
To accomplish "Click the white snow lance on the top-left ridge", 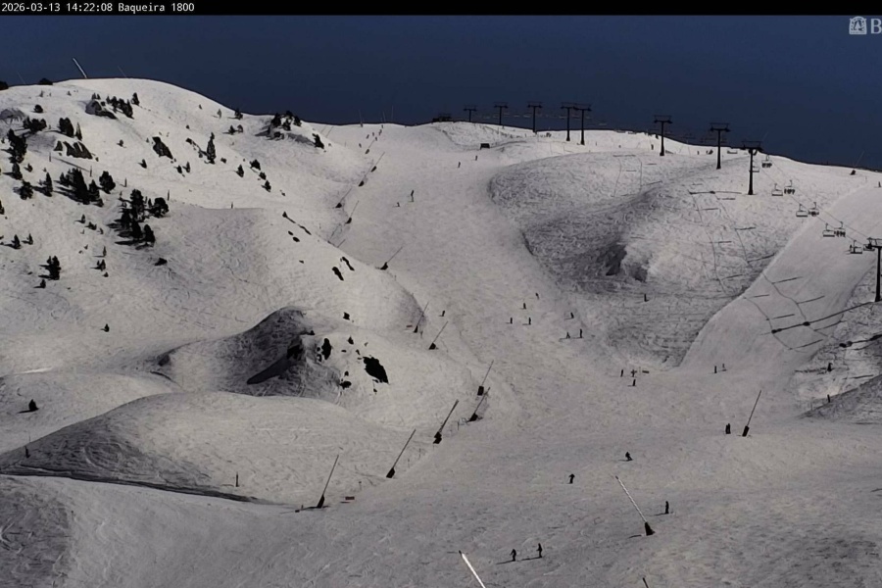I will coord(79,68).
